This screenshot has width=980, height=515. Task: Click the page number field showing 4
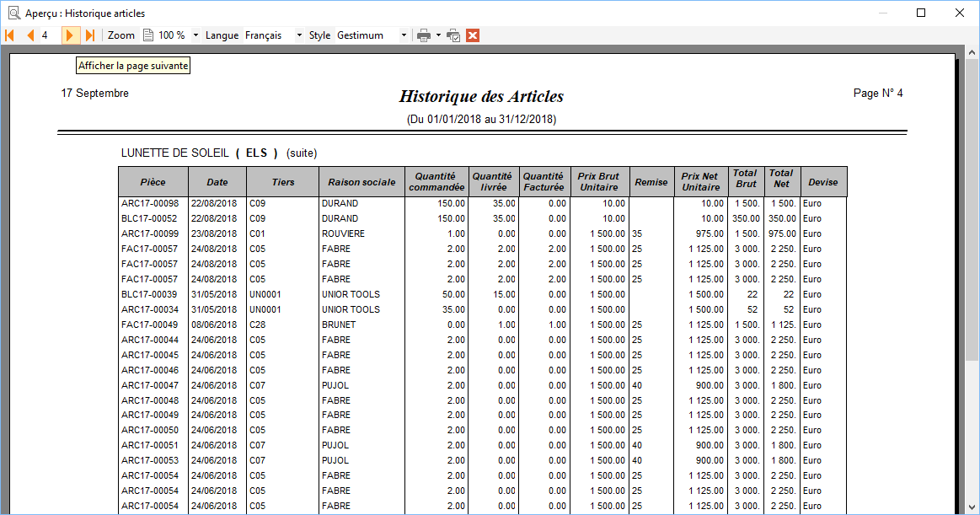coord(50,35)
